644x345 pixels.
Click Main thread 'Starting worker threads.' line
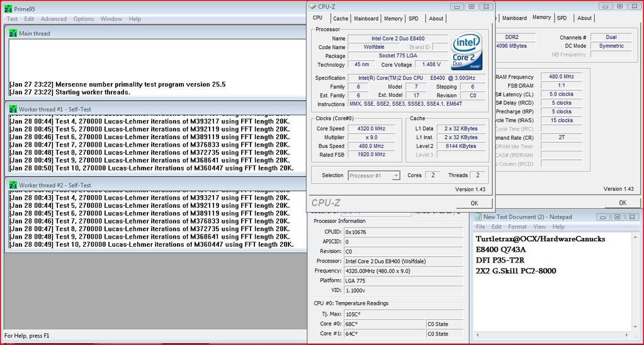[70, 92]
